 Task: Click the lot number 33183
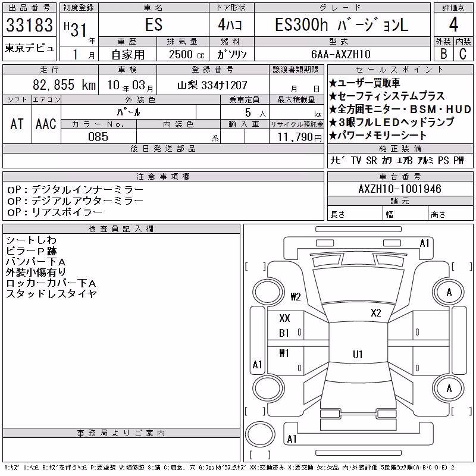[29, 25]
